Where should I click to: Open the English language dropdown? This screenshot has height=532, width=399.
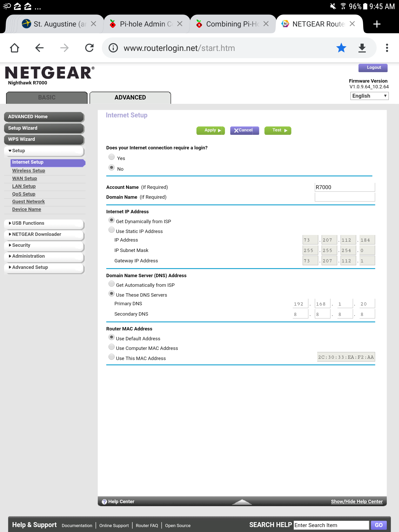click(369, 96)
